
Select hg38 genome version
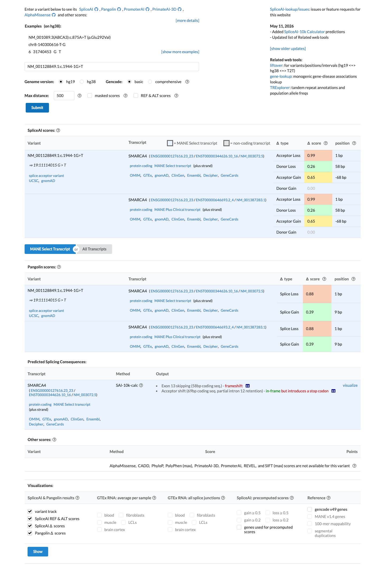click(82, 82)
